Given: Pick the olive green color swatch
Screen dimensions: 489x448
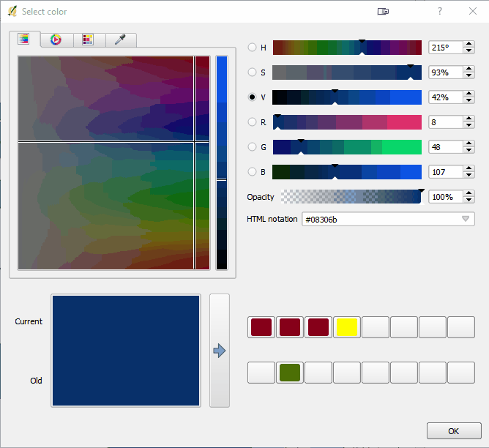Looking at the screenshot, I should point(290,373).
